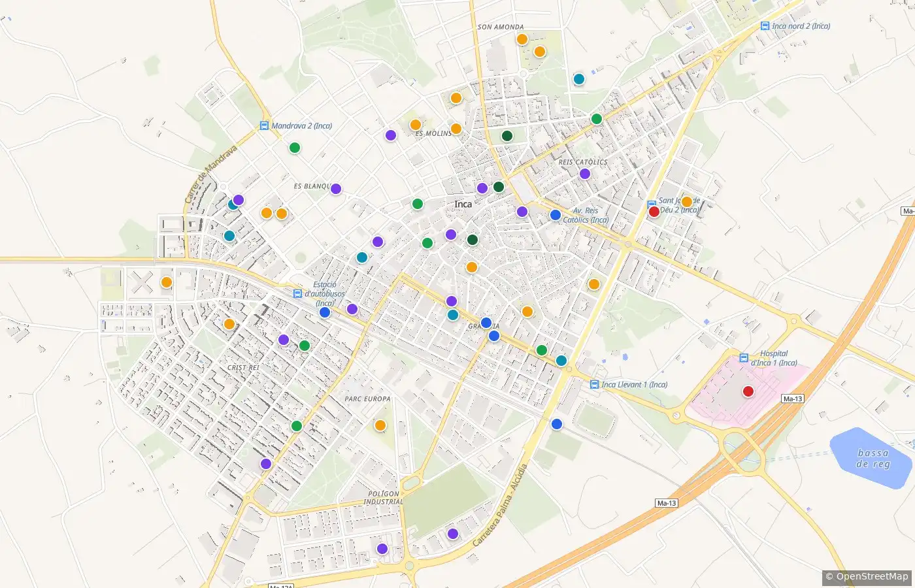The height and width of the screenshot is (588, 915).
Task: Click the Sant Joan de Déu 2 bus stop icon
Action: (652, 204)
